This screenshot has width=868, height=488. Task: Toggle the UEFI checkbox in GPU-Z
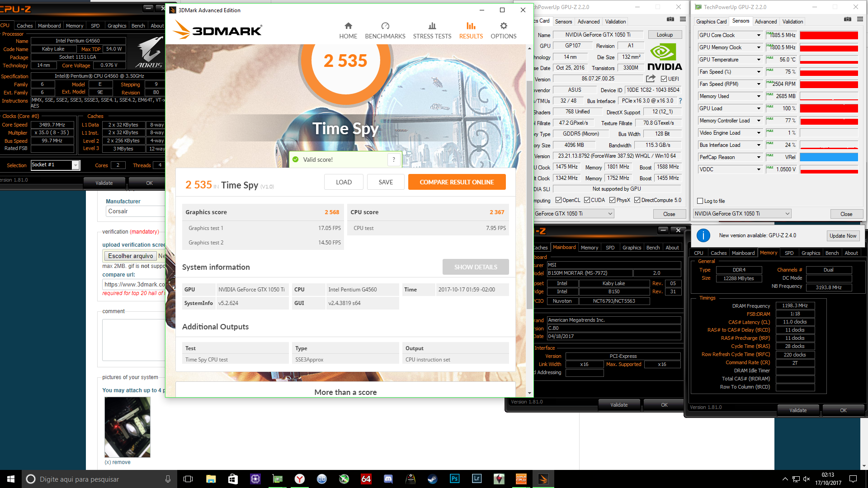(664, 79)
